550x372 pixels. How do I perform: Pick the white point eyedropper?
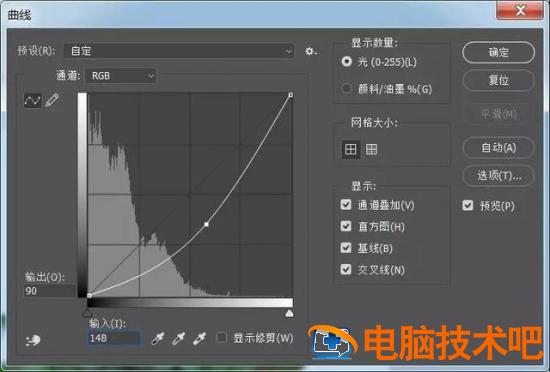click(200, 338)
